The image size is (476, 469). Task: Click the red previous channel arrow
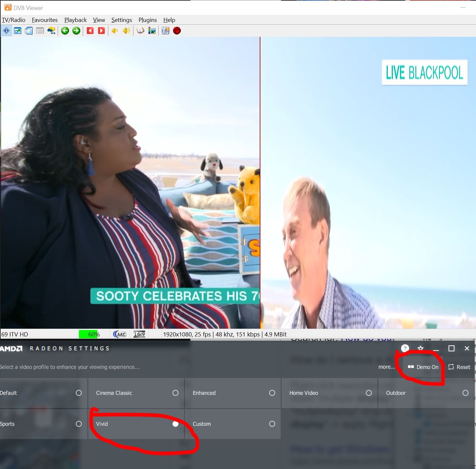click(x=90, y=31)
